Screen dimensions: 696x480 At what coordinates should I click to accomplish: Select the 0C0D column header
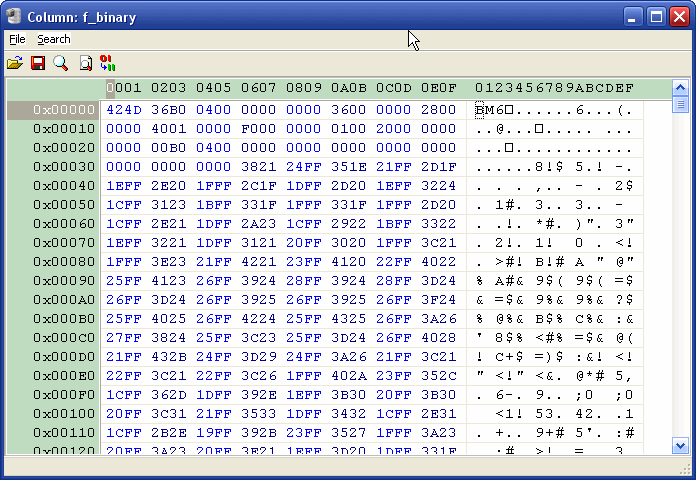pos(394,88)
